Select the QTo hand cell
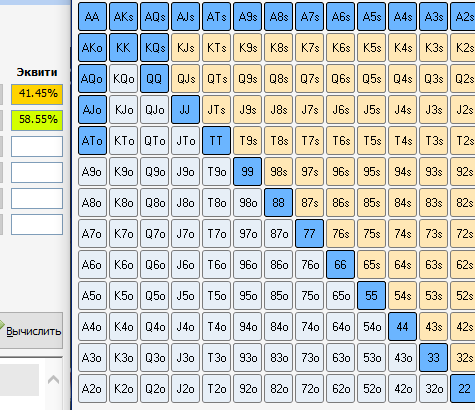Screen dimensions: 475x410 154,140
